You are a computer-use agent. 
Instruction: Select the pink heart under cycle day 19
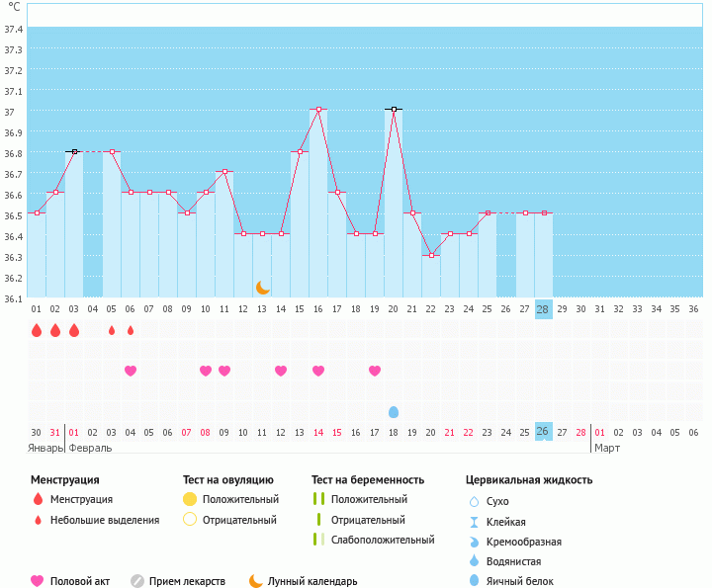click(375, 371)
